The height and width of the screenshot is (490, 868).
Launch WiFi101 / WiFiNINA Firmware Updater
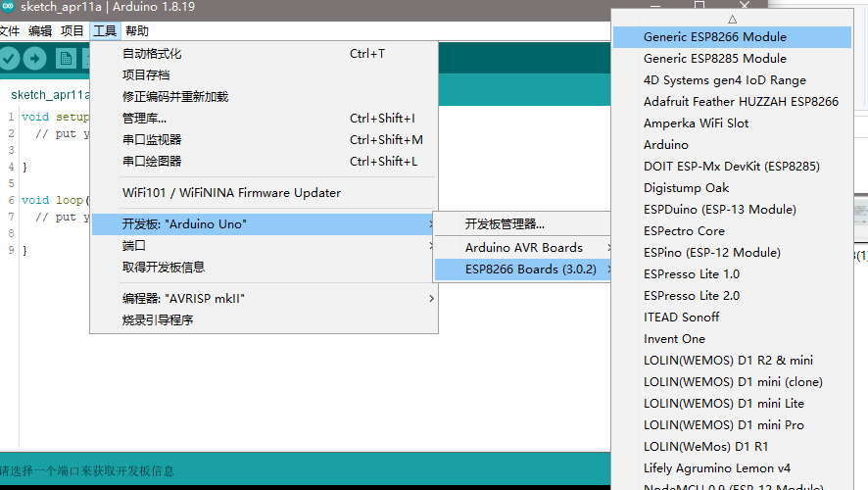[x=265, y=193]
